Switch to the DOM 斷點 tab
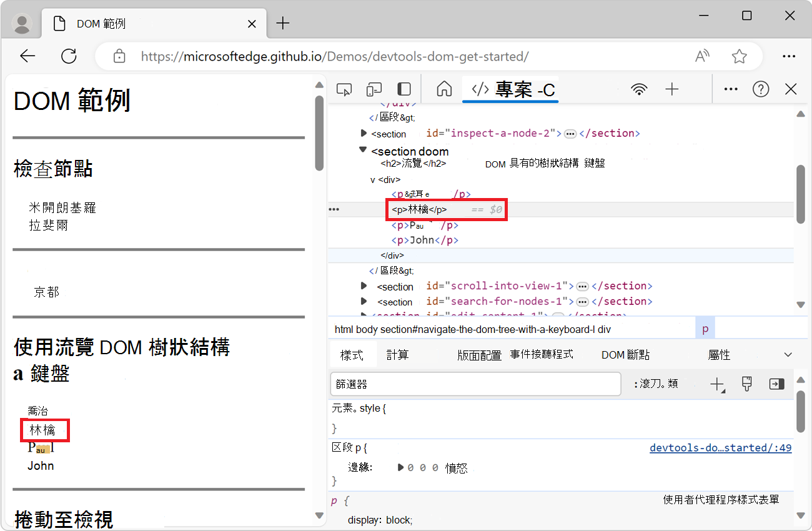The height and width of the screenshot is (531, 812). tap(625, 355)
